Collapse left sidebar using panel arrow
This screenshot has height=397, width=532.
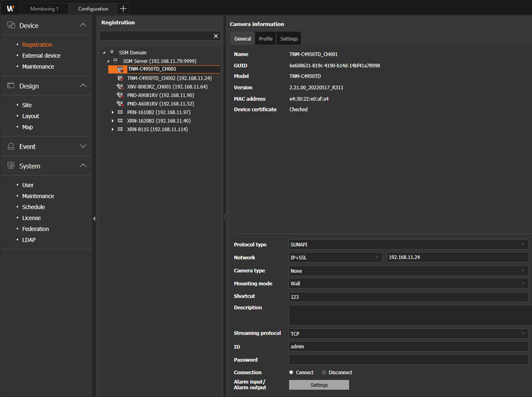tap(94, 218)
